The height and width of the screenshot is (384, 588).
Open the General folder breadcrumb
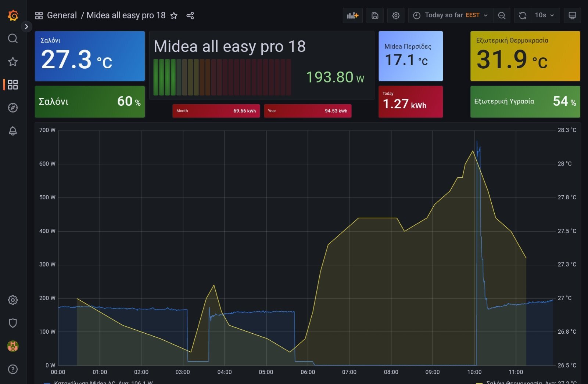point(62,15)
